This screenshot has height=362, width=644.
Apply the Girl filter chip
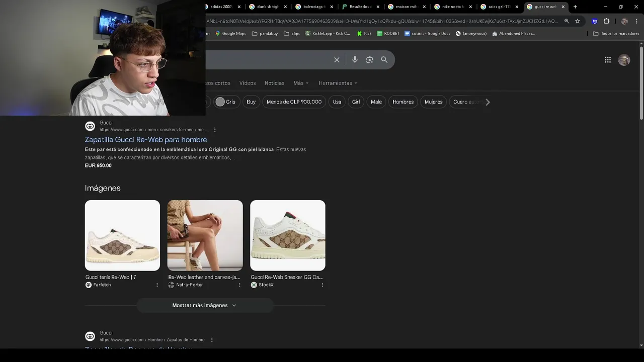pyautogui.click(x=356, y=102)
